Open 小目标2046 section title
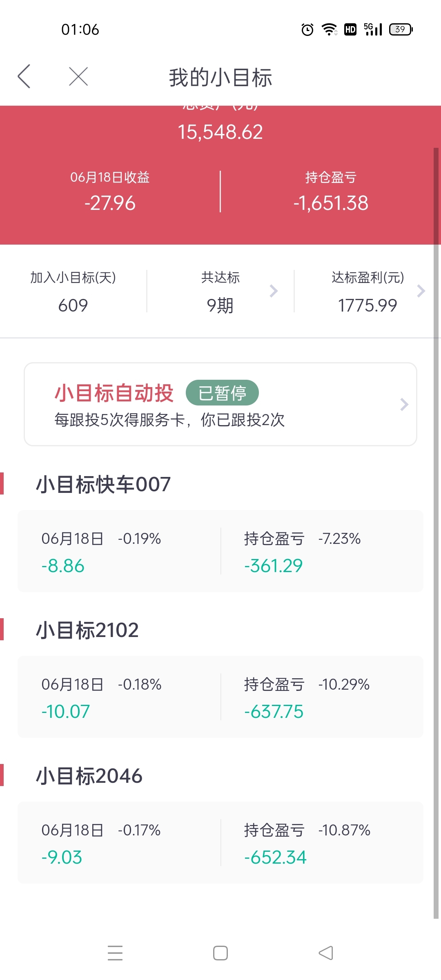Viewport: 441px width, 980px height. (x=89, y=776)
